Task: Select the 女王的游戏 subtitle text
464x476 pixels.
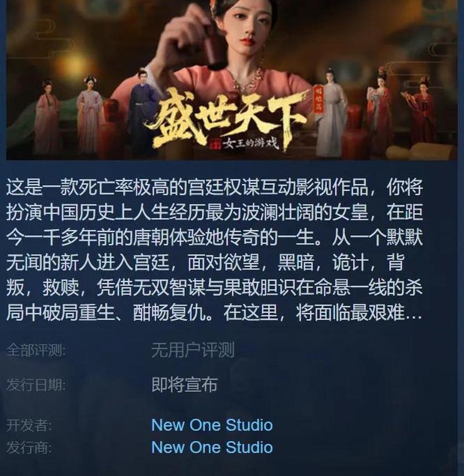Action: pos(251,143)
